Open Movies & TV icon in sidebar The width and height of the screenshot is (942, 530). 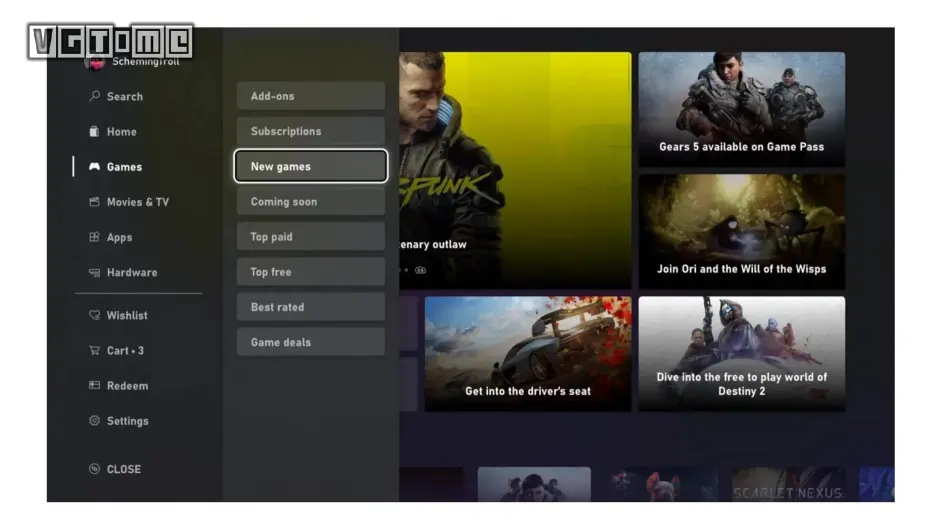[x=95, y=202]
